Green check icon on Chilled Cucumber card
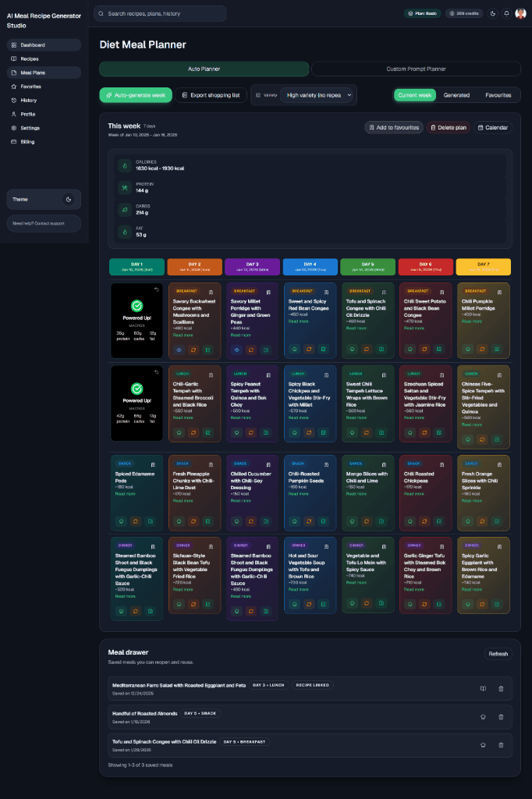532x799 pixels. pos(265,521)
